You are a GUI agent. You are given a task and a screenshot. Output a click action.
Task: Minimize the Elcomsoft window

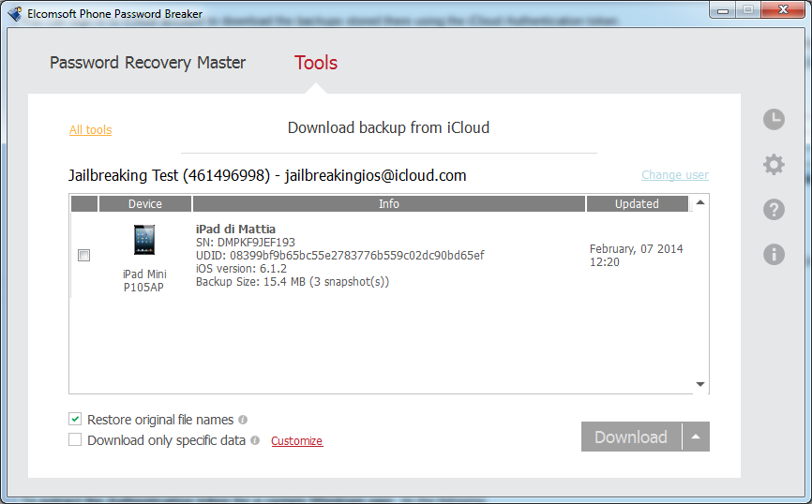(x=724, y=9)
